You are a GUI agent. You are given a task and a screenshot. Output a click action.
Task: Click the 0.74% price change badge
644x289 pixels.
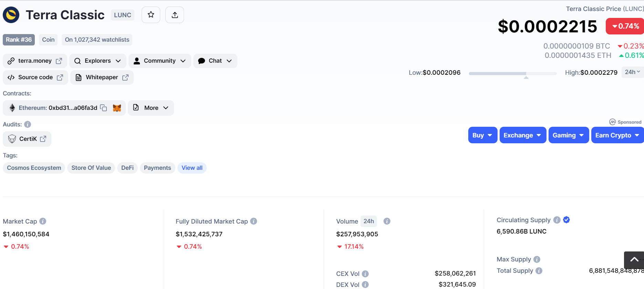click(625, 26)
